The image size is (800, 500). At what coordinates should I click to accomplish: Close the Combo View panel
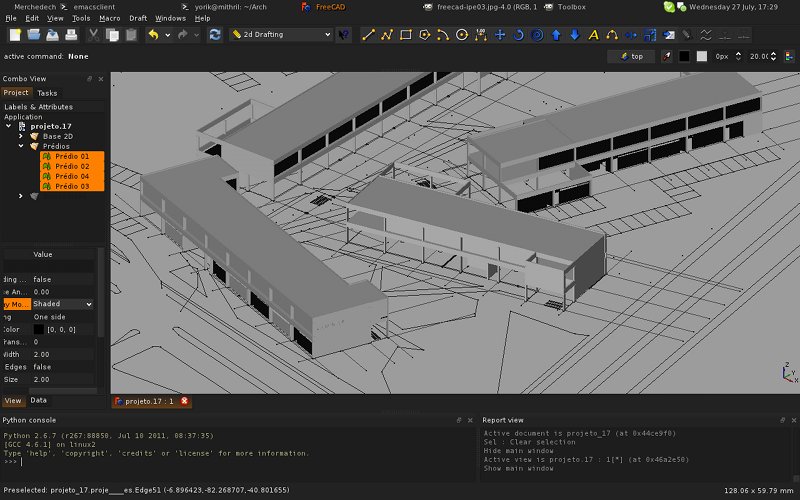pos(101,79)
